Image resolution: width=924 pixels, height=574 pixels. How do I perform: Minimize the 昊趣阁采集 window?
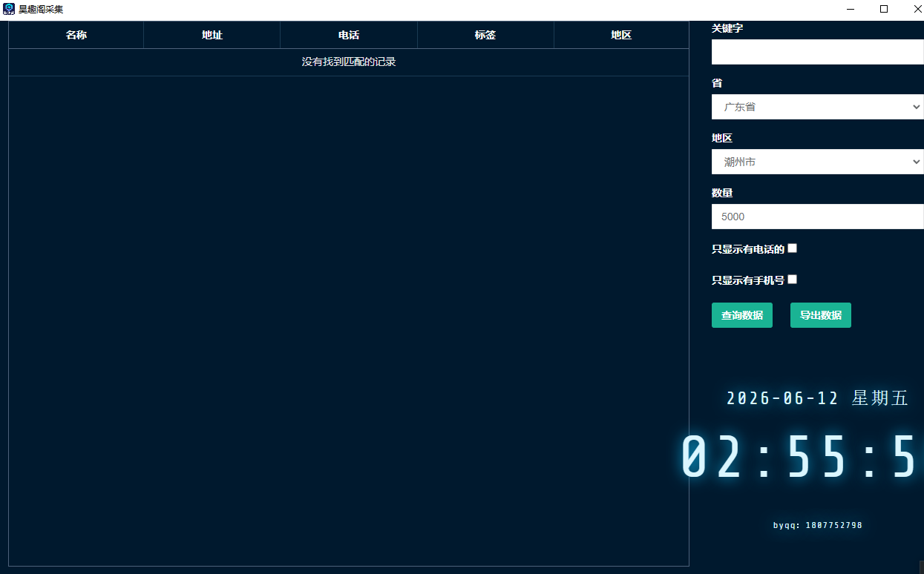tap(851, 9)
